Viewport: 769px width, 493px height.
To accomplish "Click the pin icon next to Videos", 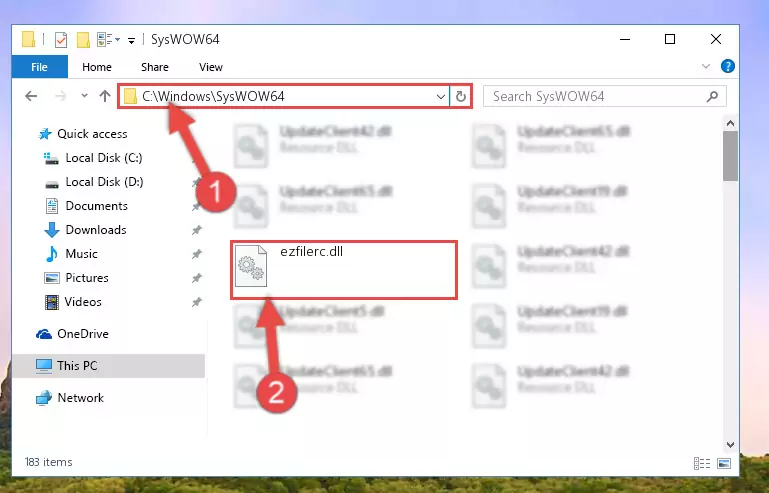I will 196,302.
